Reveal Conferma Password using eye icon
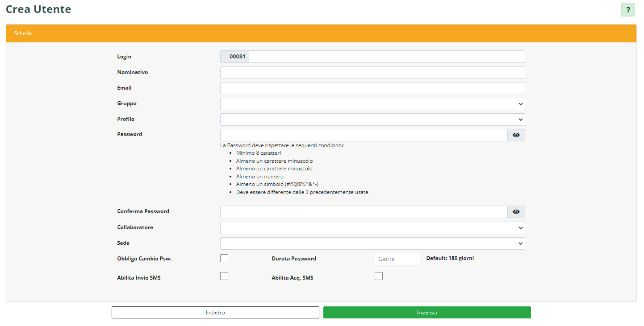The width and height of the screenshot is (644, 326). coord(516,212)
